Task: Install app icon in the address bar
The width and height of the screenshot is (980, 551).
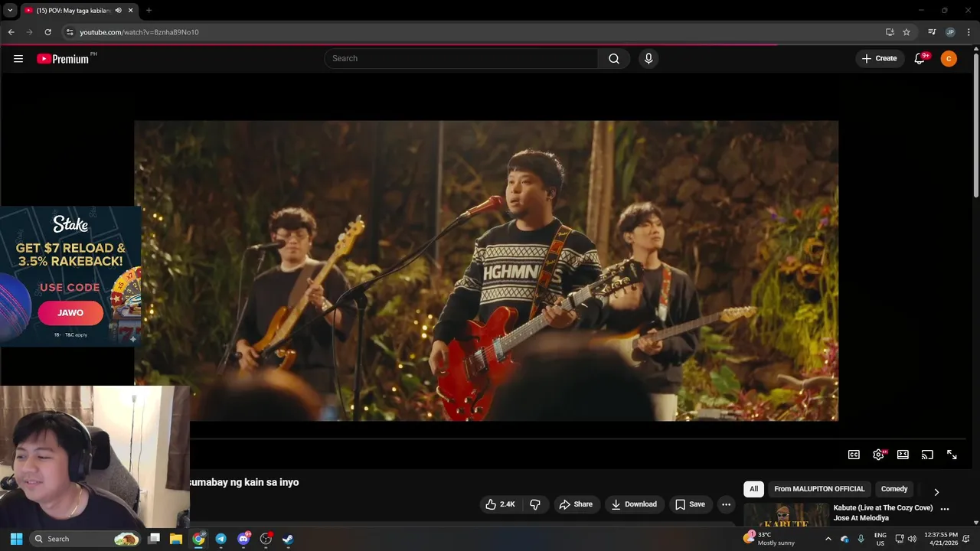Action: (890, 32)
